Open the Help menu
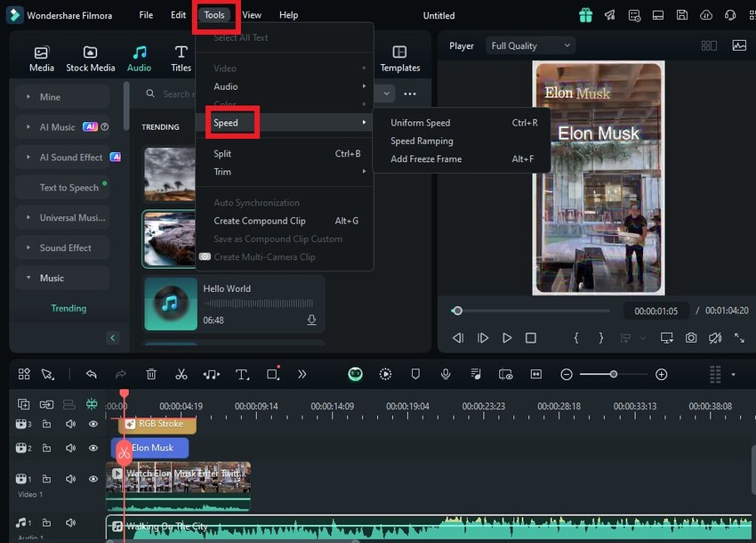 coord(288,15)
